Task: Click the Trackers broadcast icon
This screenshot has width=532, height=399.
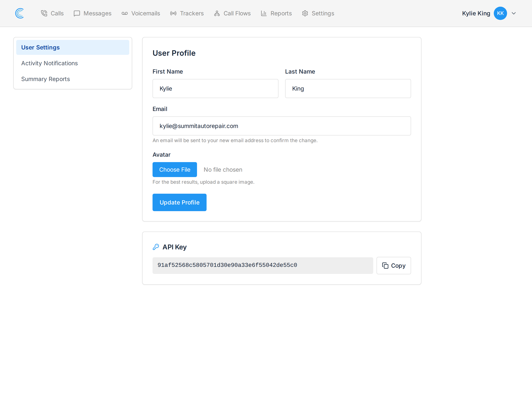Action: point(173,13)
